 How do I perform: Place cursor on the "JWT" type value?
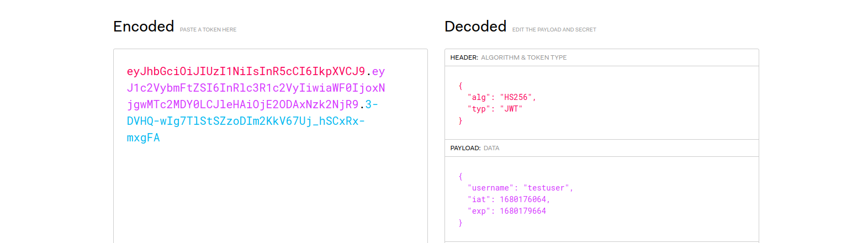coord(511,109)
